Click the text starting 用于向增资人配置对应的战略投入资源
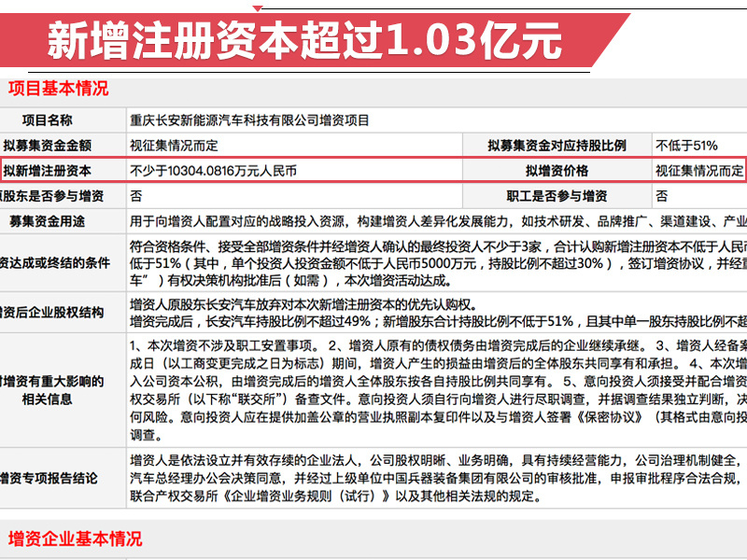The width and height of the screenshot is (747, 560). (438, 221)
